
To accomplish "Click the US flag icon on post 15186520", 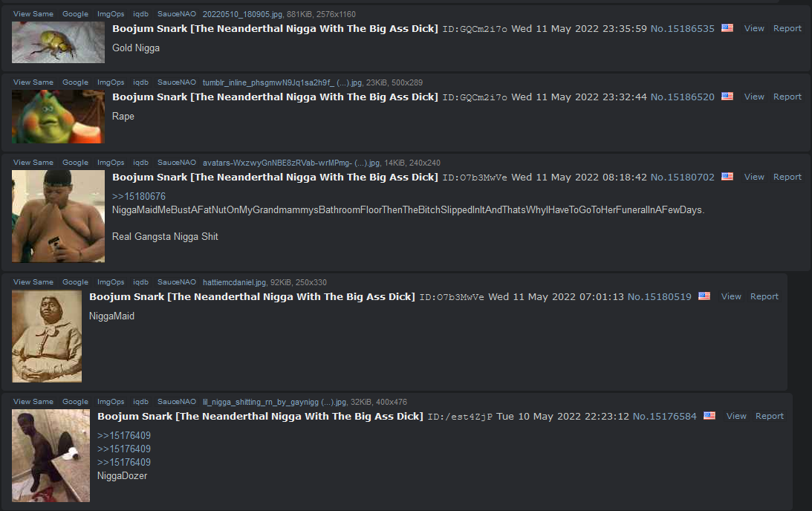I will click(727, 97).
